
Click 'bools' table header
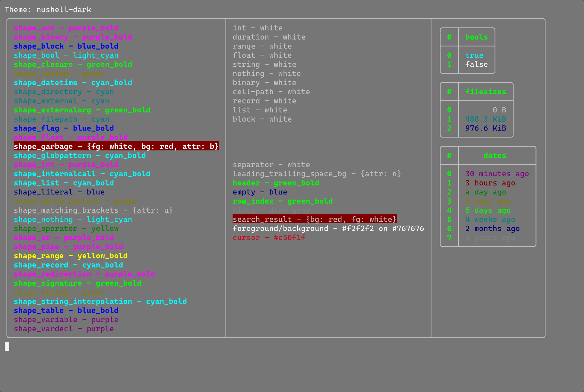[x=476, y=37]
